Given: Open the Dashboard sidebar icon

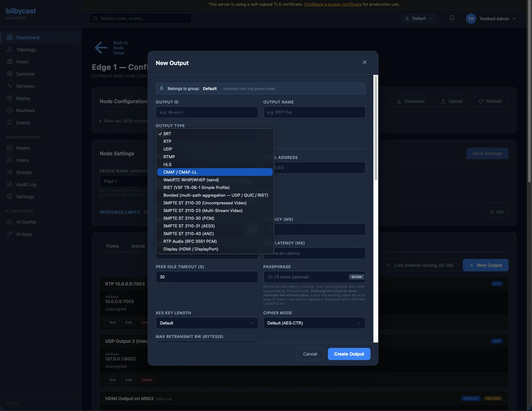Looking at the screenshot, I should coord(10,37).
